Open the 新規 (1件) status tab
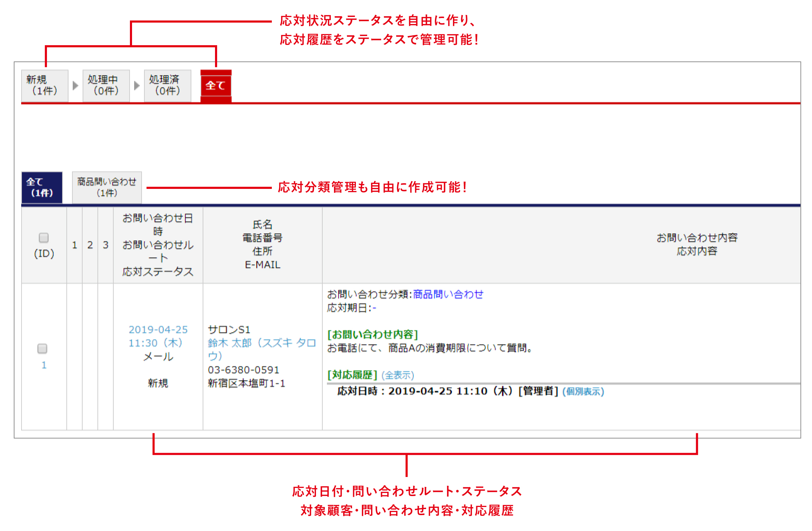Viewport: 812px width, 531px height. coord(44,85)
